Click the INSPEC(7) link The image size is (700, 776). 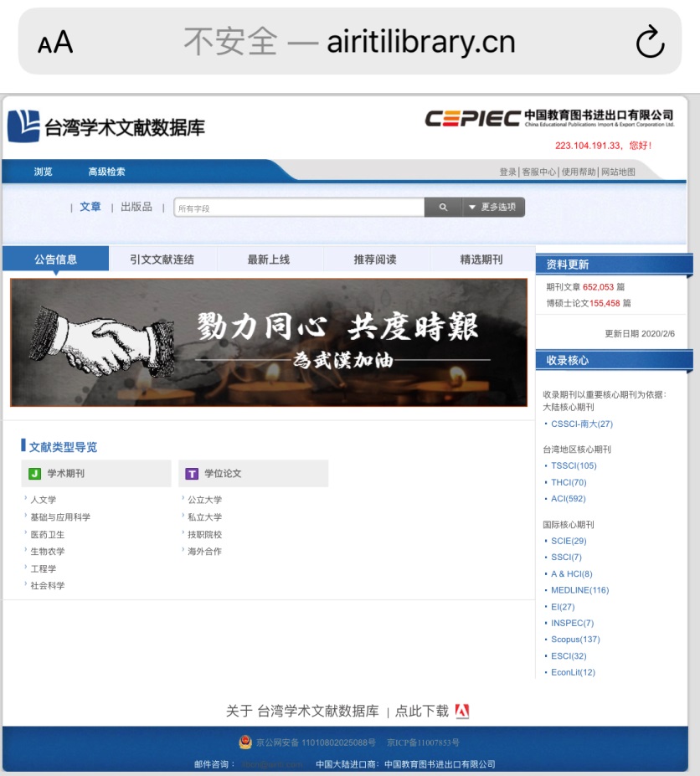point(572,623)
